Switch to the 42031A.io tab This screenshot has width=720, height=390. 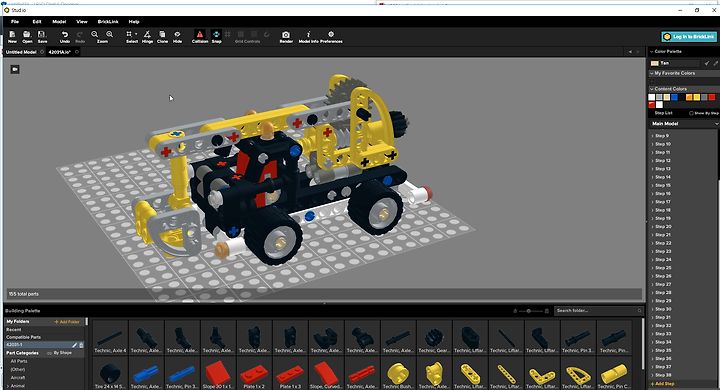coord(59,52)
